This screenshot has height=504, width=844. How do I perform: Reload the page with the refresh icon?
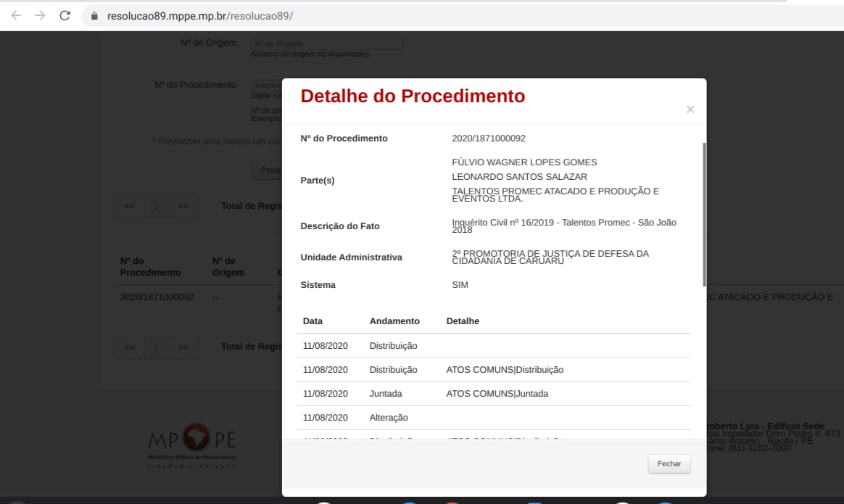coord(65,15)
